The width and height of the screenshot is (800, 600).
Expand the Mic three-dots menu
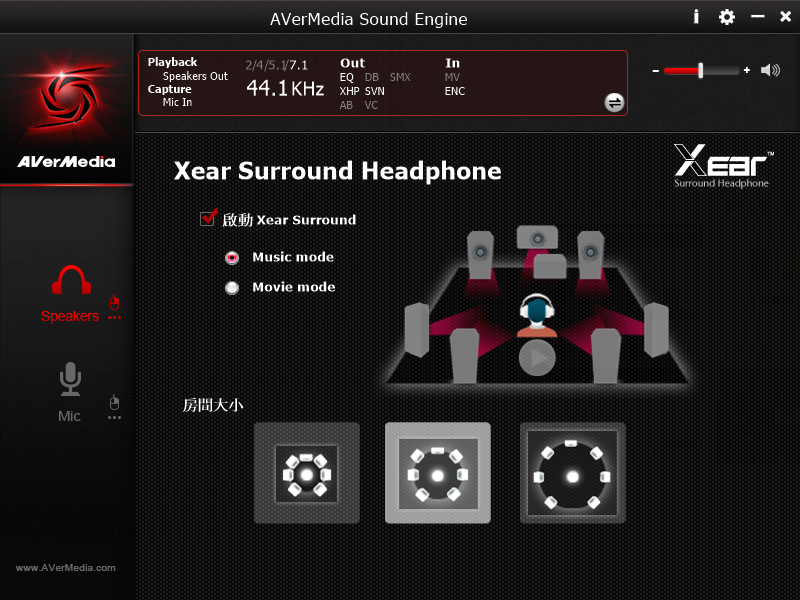pos(115,417)
